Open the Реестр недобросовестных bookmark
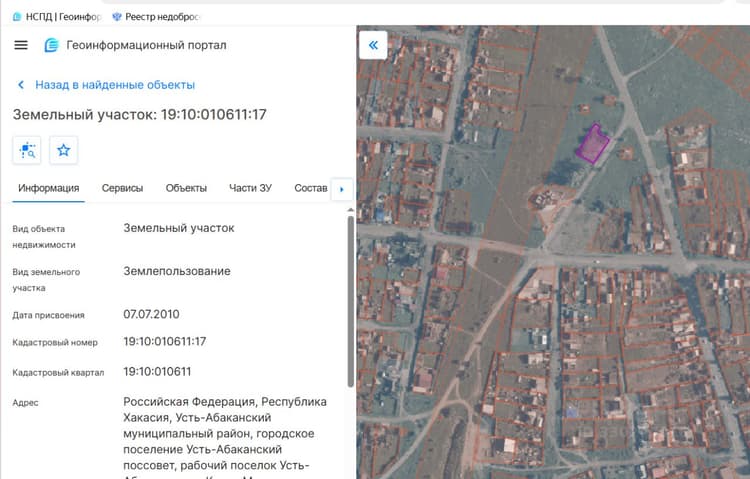 tap(156, 17)
